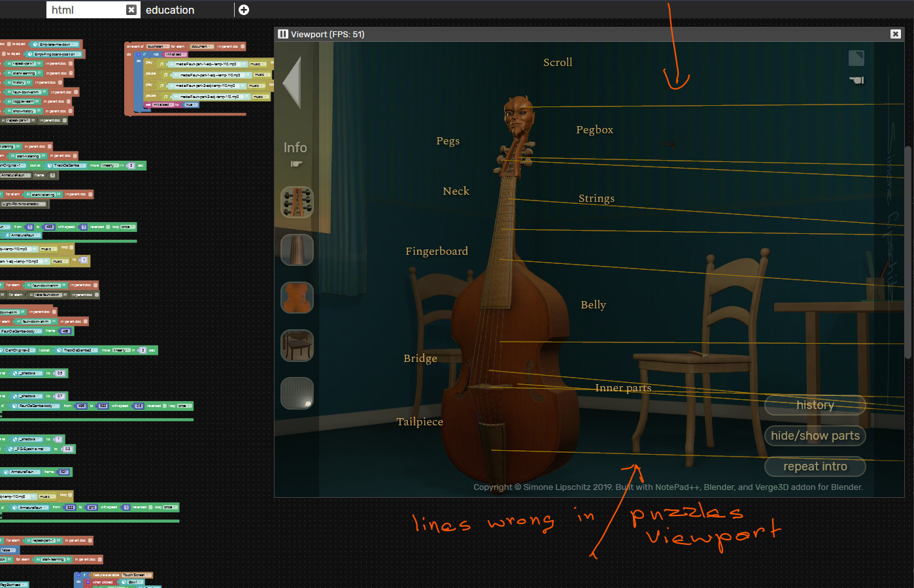Open the Touch Screen feature dropdown
Viewport: 914px width, 588px height.
pyautogui.click(x=136, y=575)
